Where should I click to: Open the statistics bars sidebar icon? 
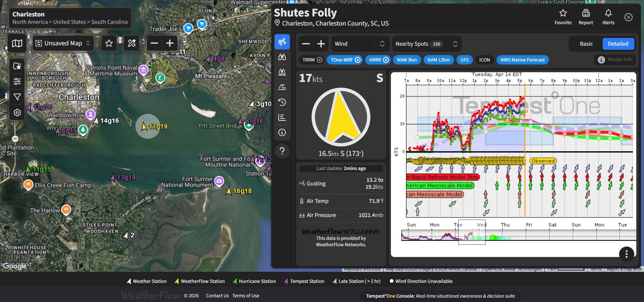tap(282, 118)
